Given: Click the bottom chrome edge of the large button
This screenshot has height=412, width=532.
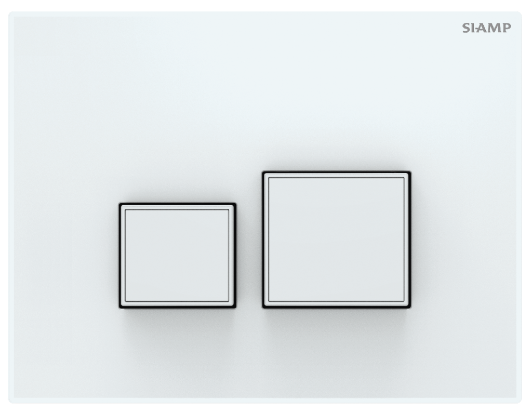Looking at the screenshot, I should pyautogui.click(x=336, y=304).
